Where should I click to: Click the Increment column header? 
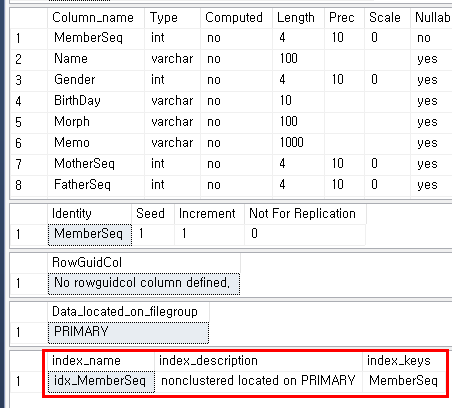coord(209,214)
